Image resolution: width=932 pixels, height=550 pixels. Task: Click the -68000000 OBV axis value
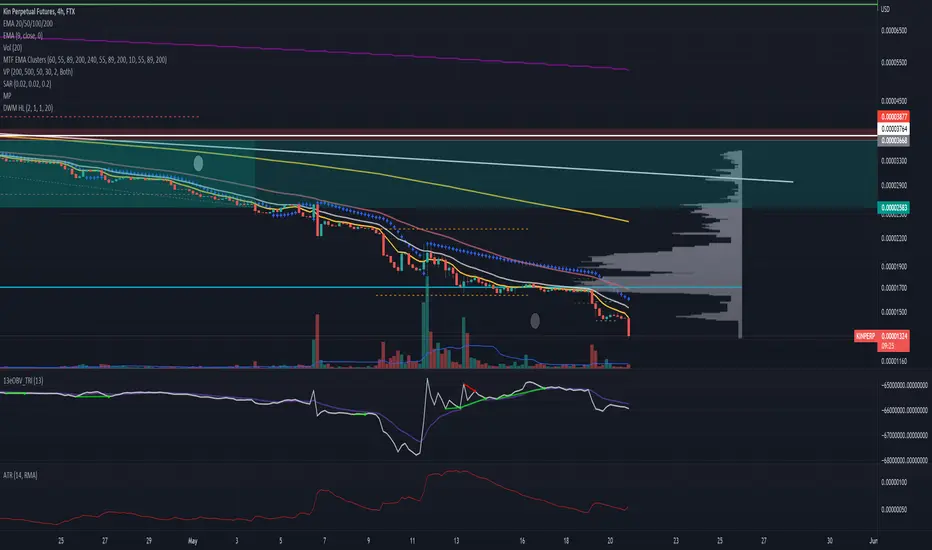pyautogui.click(x=904, y=460)
